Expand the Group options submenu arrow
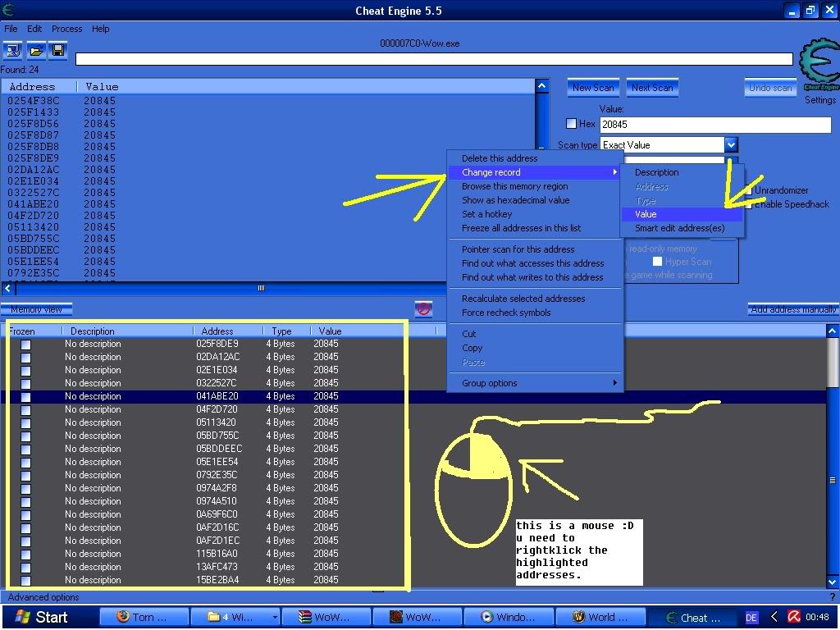The width and height of the screenshot is (840, 630). 615,383
